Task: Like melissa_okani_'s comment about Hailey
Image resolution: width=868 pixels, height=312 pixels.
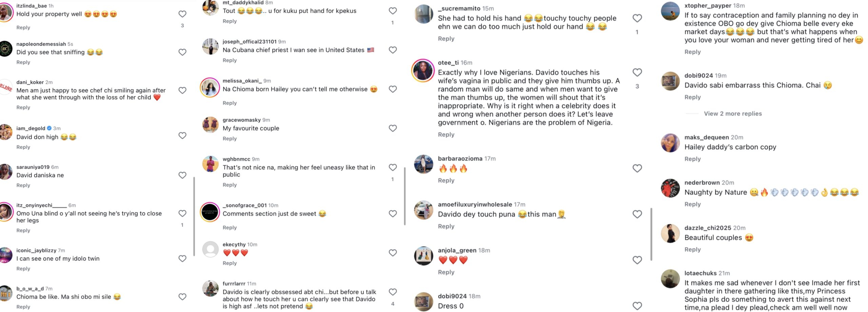Action: coord(393,89)
